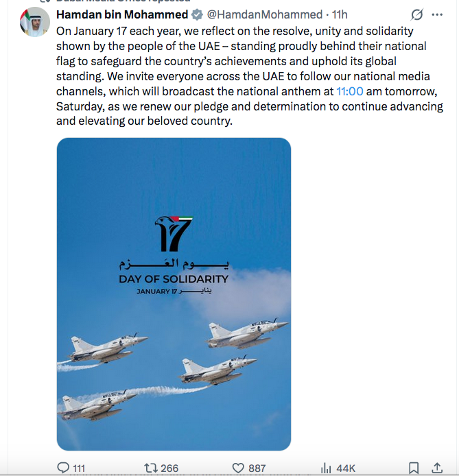This screenshot has width=459, height=476.
Task: Open the Day of Solidarity image
Action: 174,294
